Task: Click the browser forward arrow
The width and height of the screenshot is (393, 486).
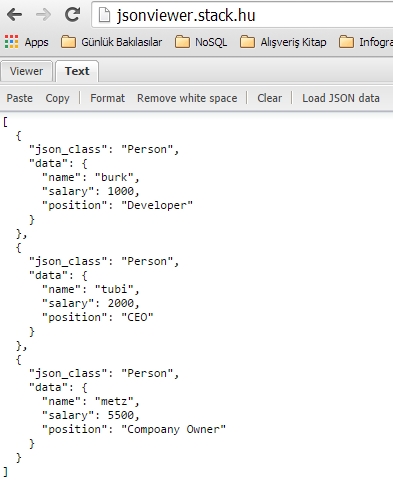Action: point(43,15)
